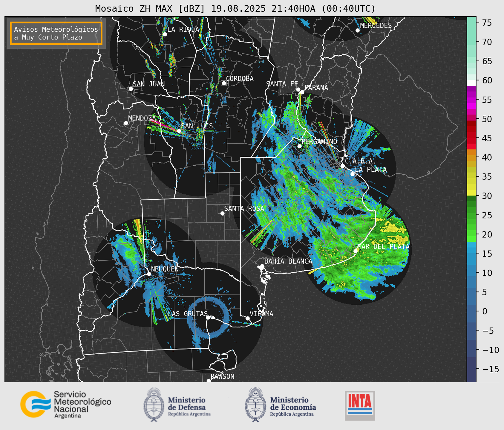Click the Ministerio de Defensa emblem
Viewport: 504px width, 430px height.
pos(154,405)
